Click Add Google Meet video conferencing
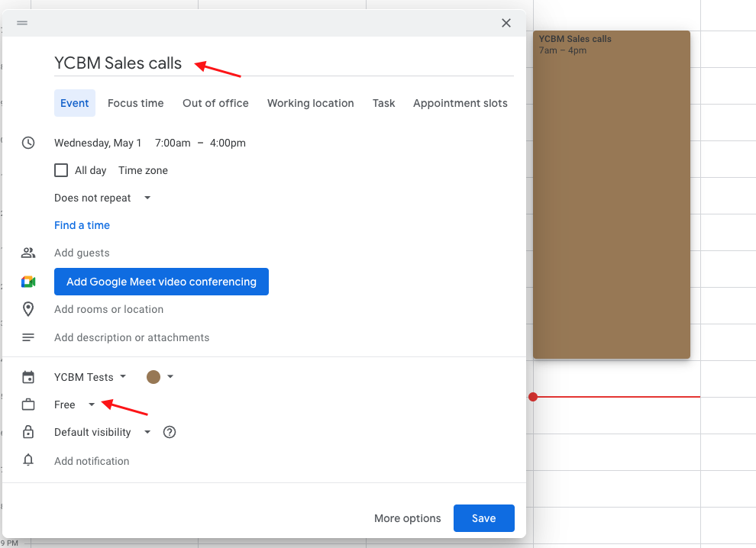 161,282
